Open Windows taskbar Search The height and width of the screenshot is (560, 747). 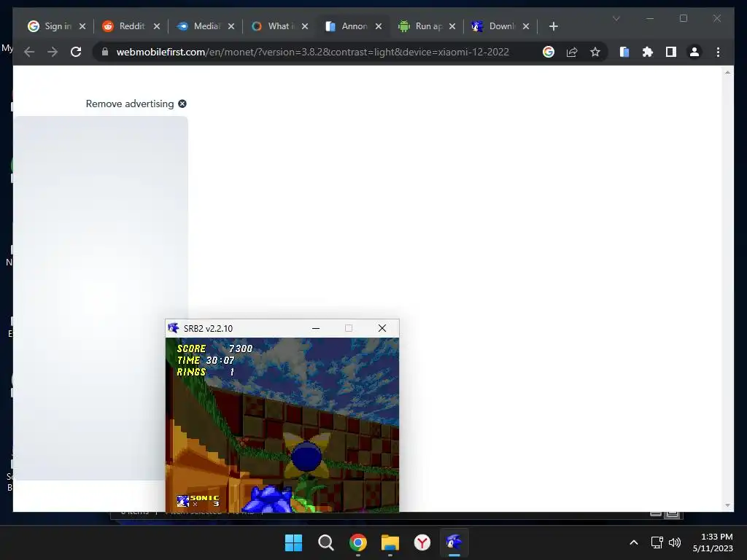pyautogui.click(x=326, y=542)
